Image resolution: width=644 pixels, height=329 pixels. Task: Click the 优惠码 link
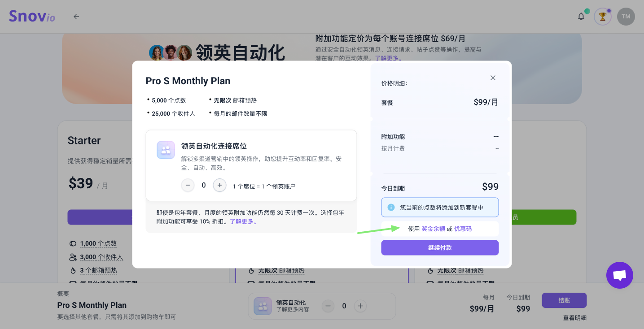point(463,229)
